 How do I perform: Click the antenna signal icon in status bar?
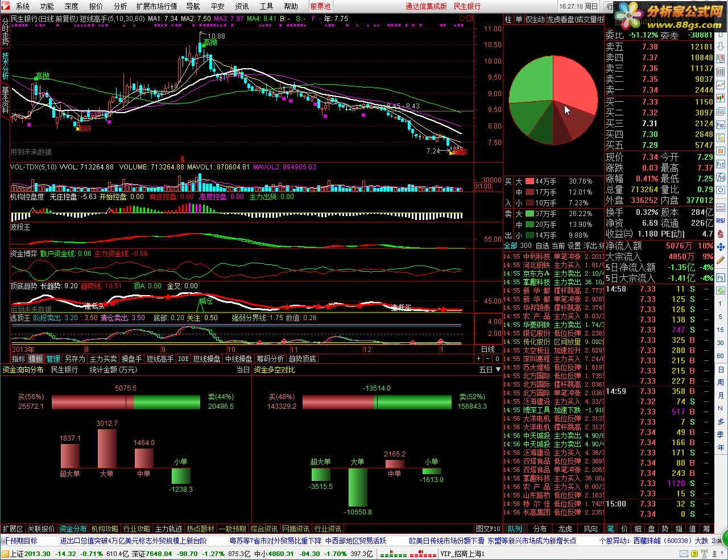point(704,554)
